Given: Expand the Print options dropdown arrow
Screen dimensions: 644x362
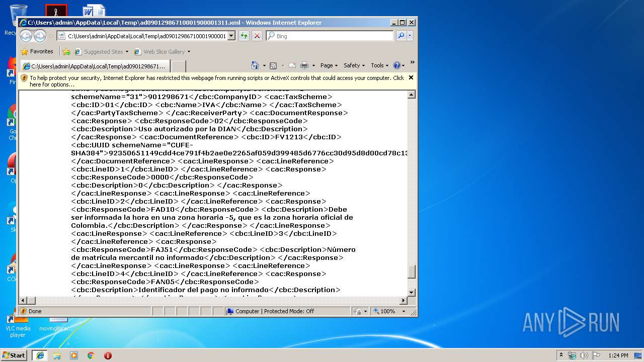Looking at the screenshot, I should pyautogui.click(x=313, y=65).
